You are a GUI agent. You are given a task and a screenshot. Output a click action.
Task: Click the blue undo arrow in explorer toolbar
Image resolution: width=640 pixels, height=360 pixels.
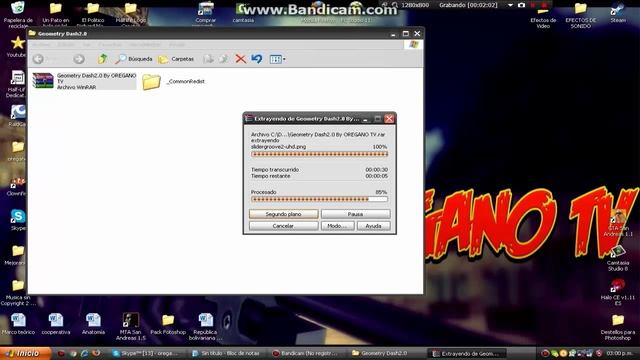pos(257,59)
